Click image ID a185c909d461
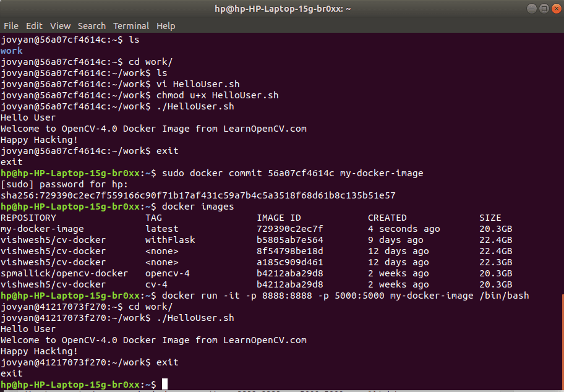Image resolution: width=564 pixels, height=392 pixels. 290,263
